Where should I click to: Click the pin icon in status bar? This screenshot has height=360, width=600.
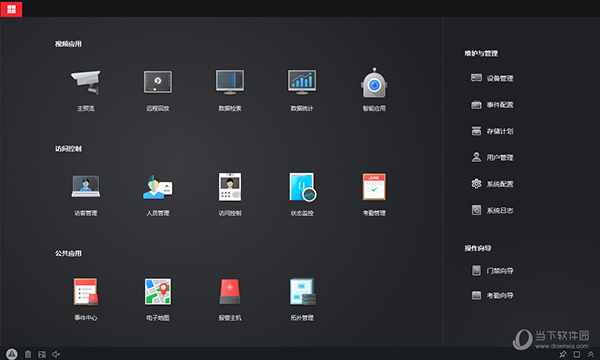pos(562,354)
